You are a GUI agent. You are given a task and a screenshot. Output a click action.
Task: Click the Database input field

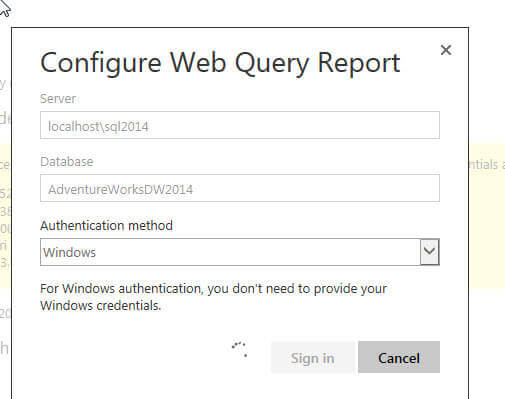[240, 188]
